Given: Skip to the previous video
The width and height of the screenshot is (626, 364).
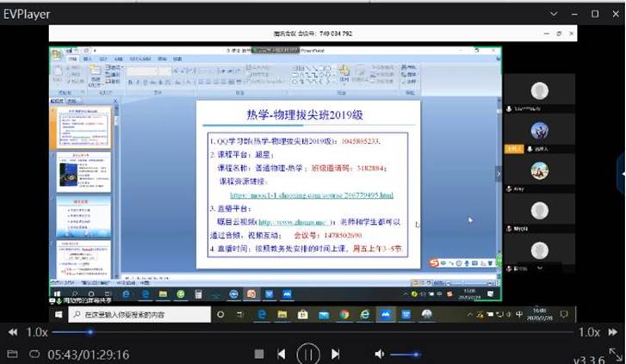Looking at the screenshot, I should click(282, 354).
